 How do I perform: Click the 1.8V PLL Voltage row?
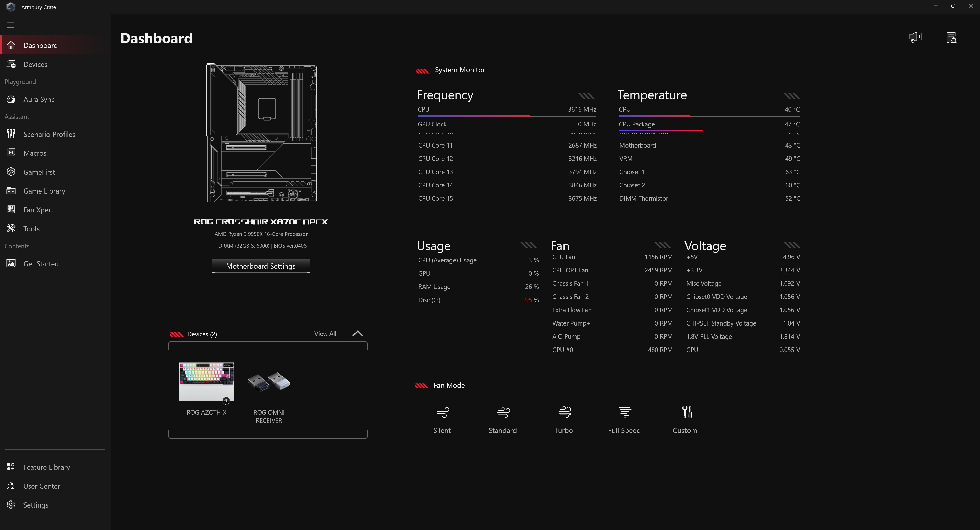(x=743, y=337)
